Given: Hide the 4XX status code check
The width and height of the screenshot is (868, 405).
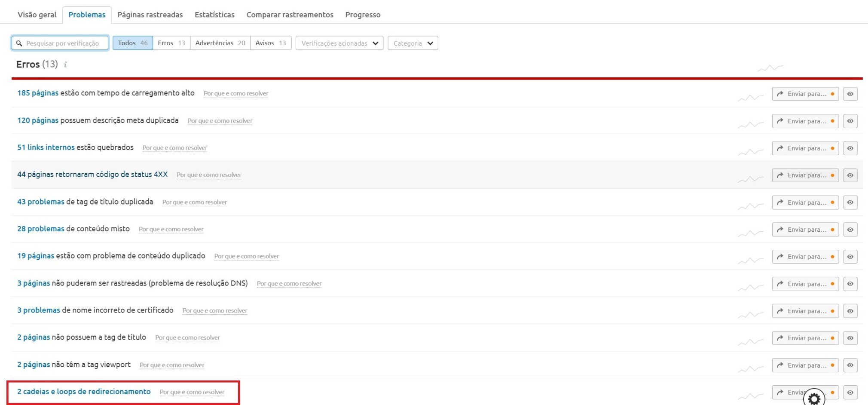Looking at the screenshot, I should click(850, 175).
